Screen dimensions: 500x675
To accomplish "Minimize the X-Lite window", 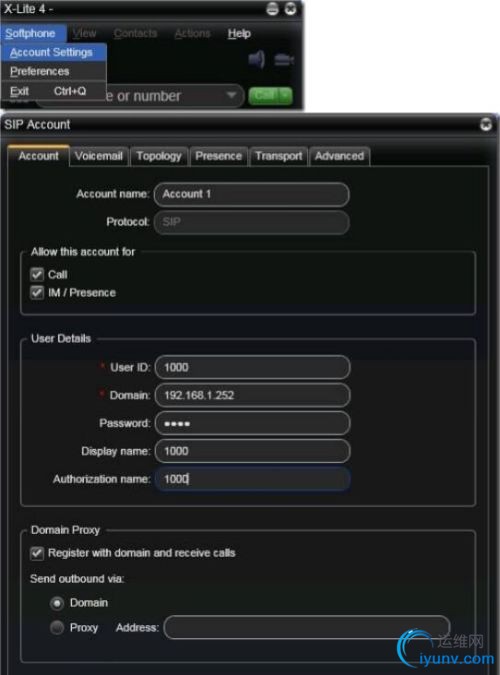I will pos(272,9).
